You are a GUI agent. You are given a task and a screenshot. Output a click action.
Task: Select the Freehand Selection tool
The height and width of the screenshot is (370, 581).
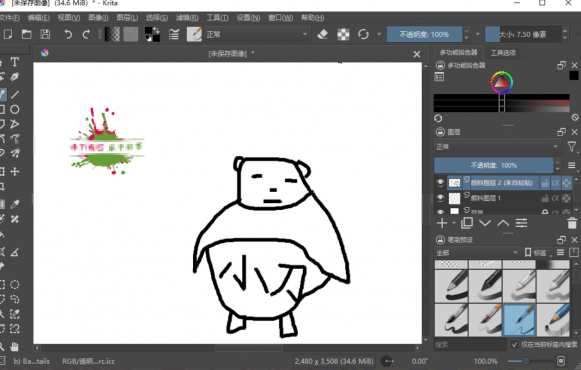click(x=14, y=299)
